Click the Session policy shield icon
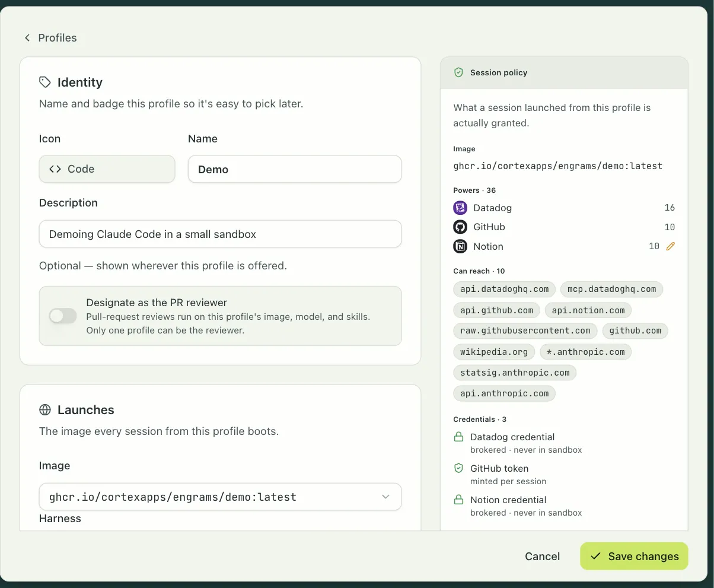 [x=458, y=72]
